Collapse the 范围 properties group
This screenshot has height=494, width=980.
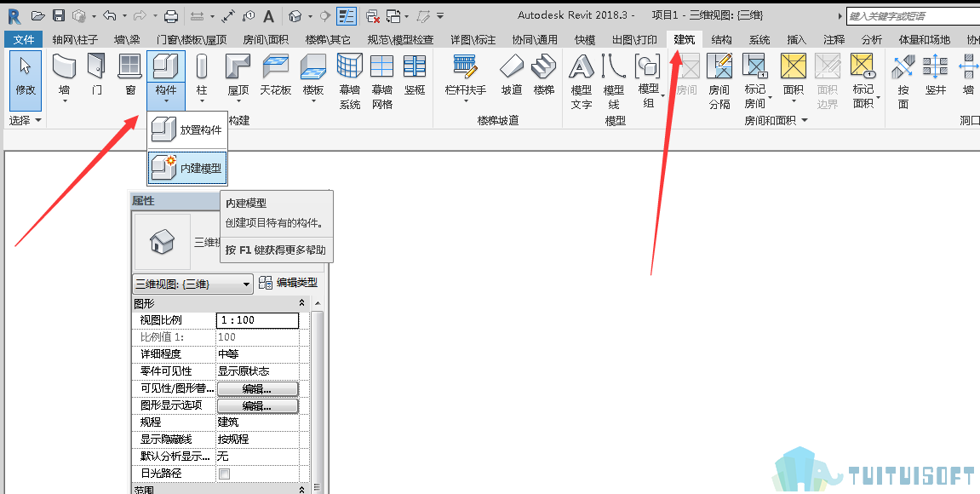point(302,490)
